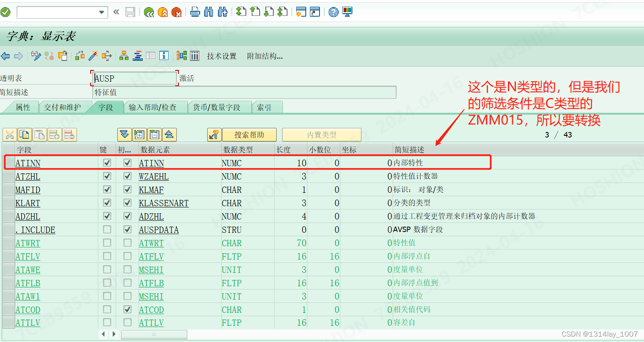
Task: Switch to the 属性 tab
Action: click(x=23, y=107)
